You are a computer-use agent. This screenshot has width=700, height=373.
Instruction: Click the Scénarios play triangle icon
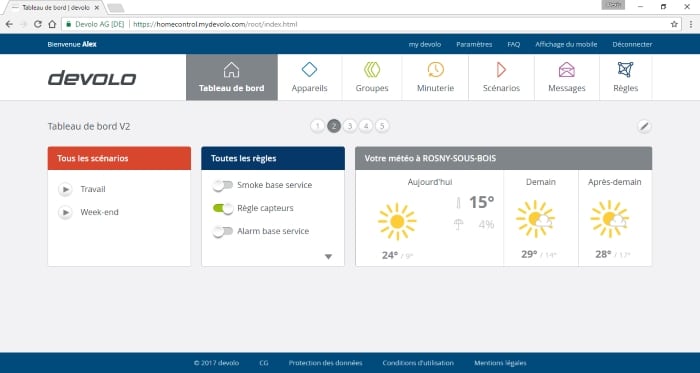point(501,70)
